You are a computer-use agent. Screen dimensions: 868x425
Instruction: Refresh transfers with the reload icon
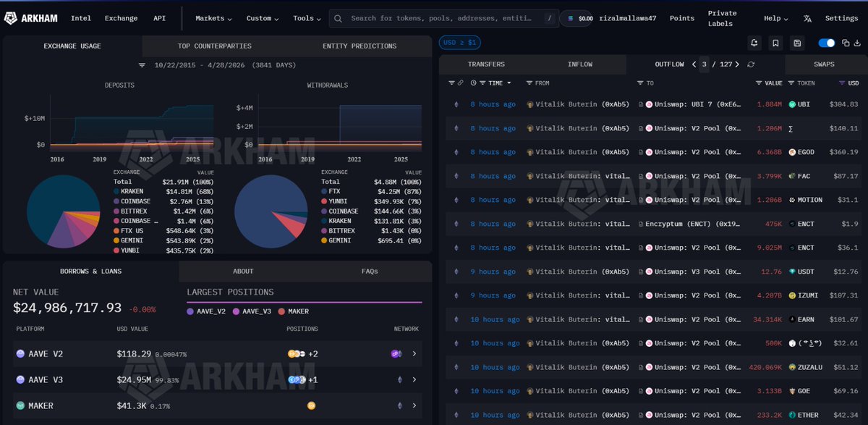[751, 64]
